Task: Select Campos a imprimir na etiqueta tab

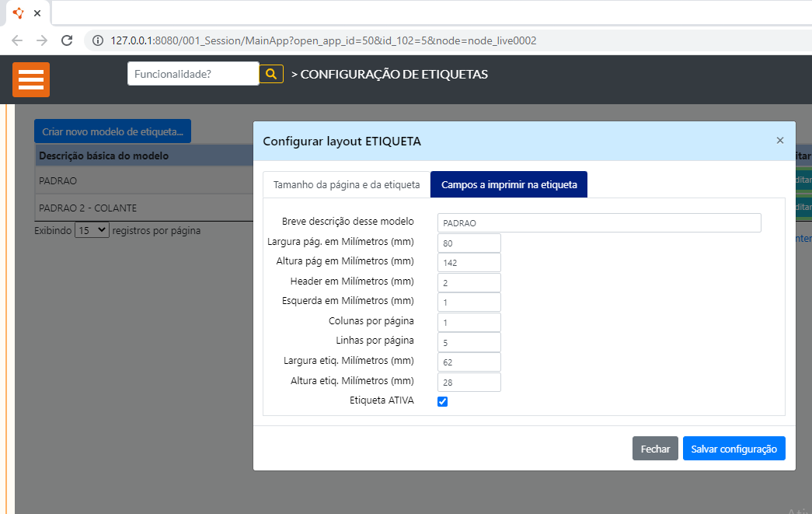Action: [x=509, y=185]
